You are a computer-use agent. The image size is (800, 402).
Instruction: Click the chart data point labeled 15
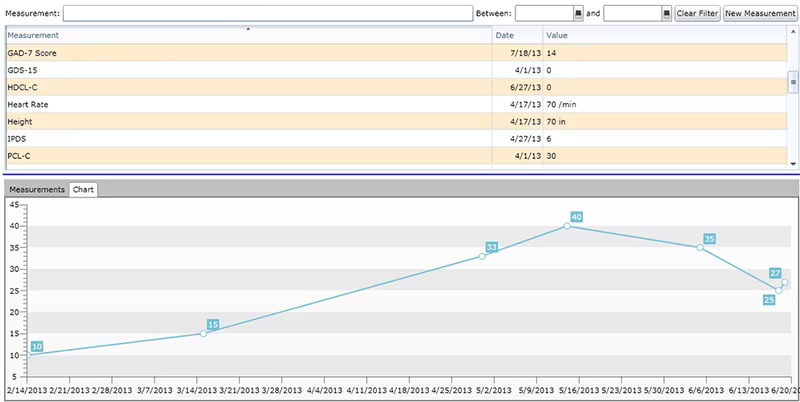[203, 334]
